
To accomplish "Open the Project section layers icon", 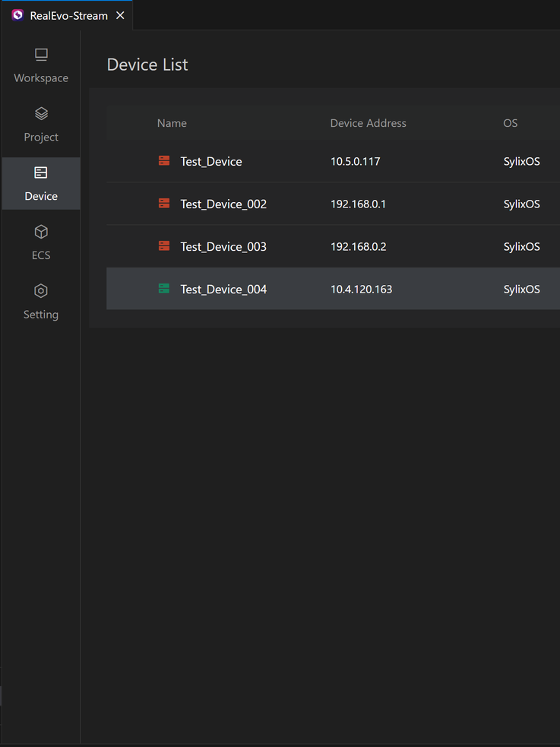I will click(41, 114).
